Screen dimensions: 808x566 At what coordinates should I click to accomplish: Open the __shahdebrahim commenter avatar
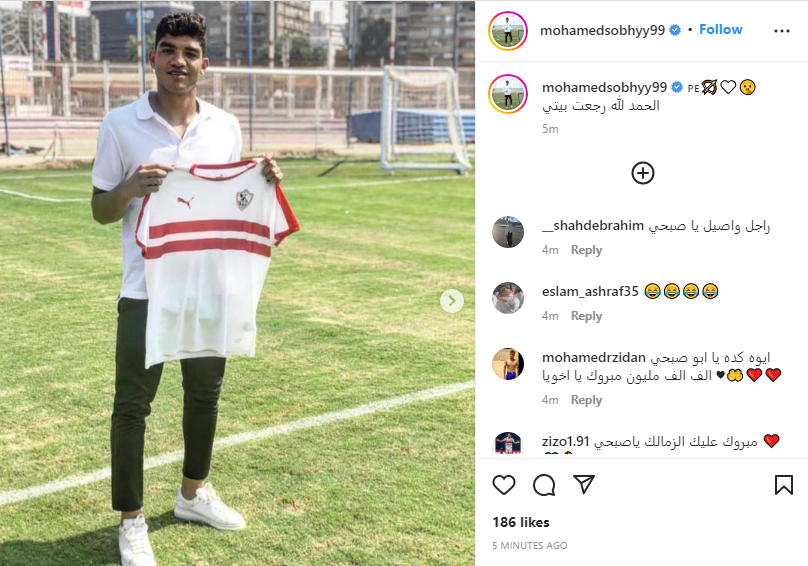(x=508, y=232)
